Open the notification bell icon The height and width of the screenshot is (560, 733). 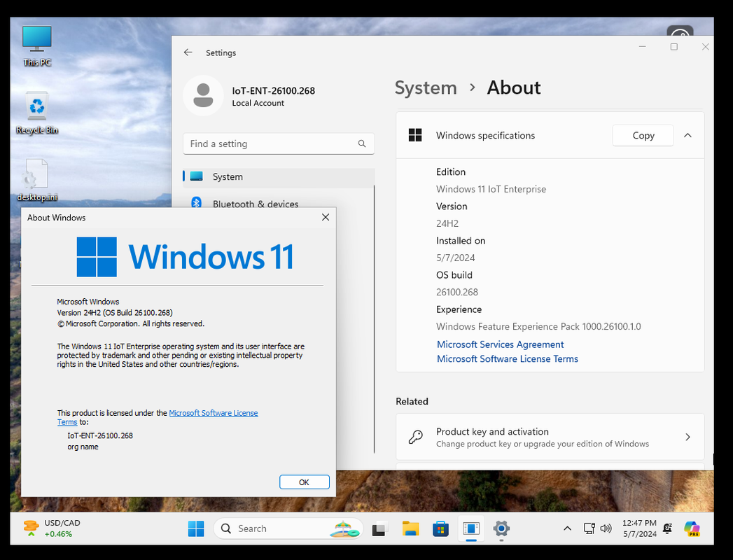(x=668, y=528)
